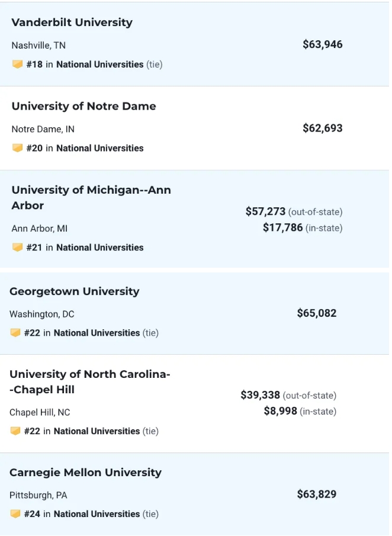Viewport: 392px width, 536px height.
Task: Click Georgetown's $65,082 tuition amount
Action: (x=316, y=313)
